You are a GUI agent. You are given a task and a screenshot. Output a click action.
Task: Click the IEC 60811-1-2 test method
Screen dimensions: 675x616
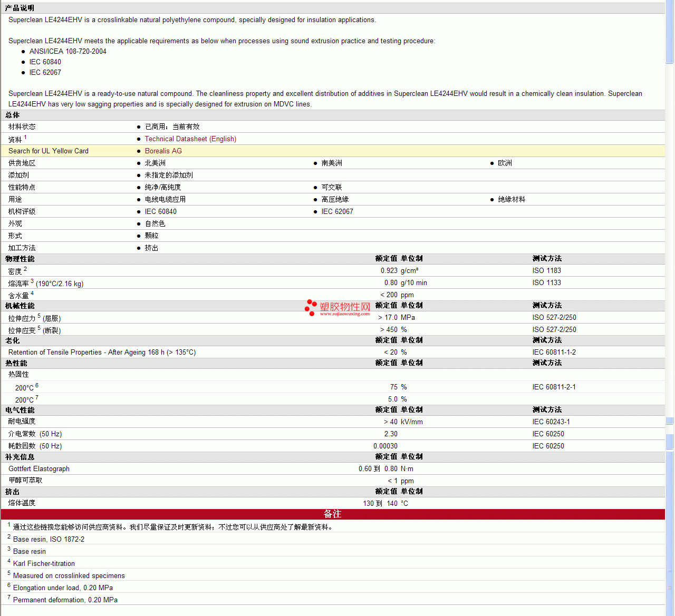554,353
